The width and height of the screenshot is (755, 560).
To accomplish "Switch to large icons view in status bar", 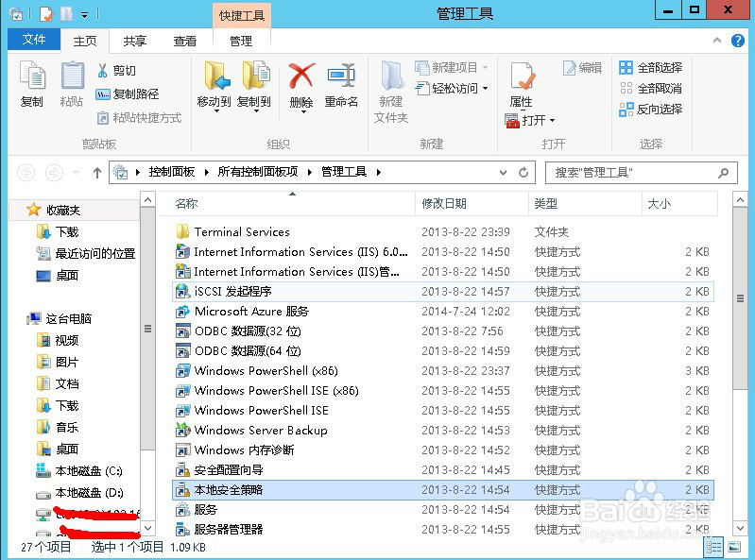I will pyautogui.click(x=734, y=547).
